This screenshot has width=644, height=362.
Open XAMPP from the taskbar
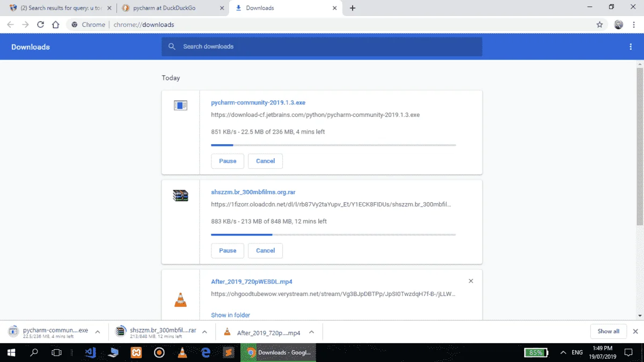point(136,352)
